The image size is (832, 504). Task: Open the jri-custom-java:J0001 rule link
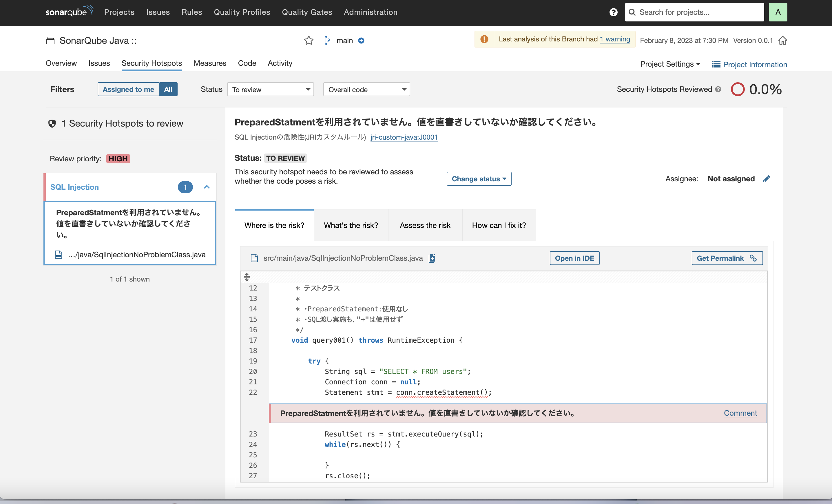click(x=404, y=137)
